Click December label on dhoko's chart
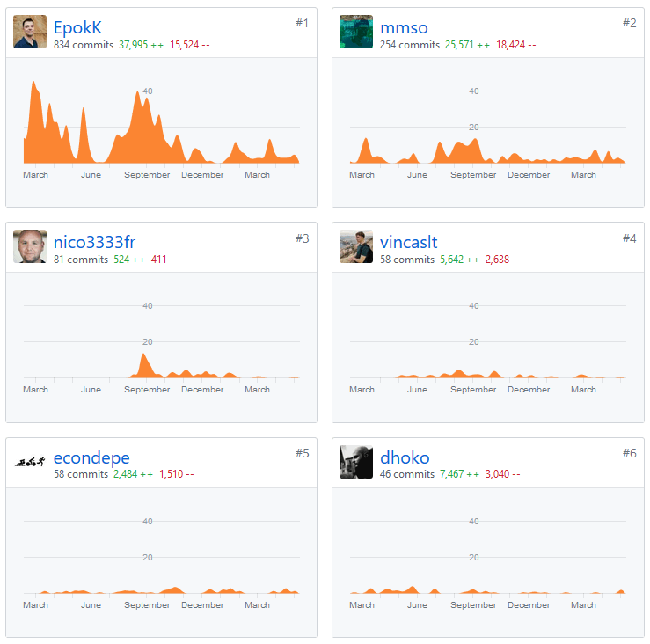 pyautogui.click(x=529, y=605)
